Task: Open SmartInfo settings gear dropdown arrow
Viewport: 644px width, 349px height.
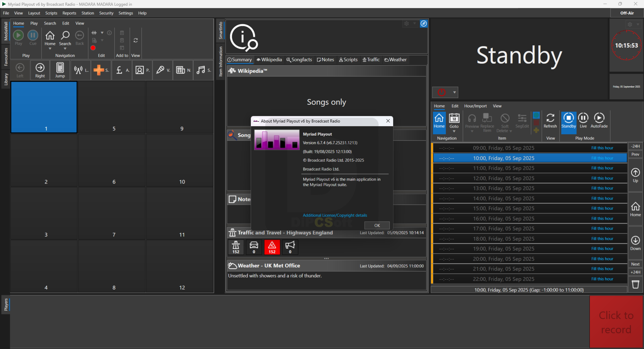Action: (x=415, y=23)
